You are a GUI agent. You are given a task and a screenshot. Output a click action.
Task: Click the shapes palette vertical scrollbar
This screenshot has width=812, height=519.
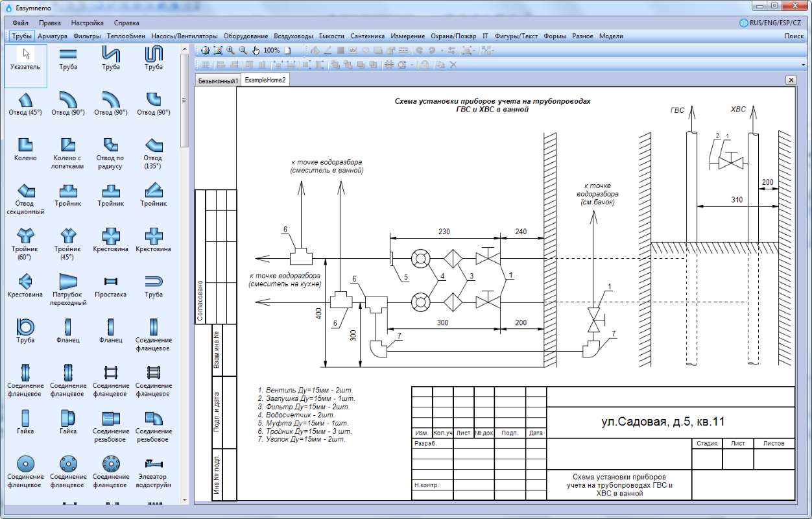185,101
